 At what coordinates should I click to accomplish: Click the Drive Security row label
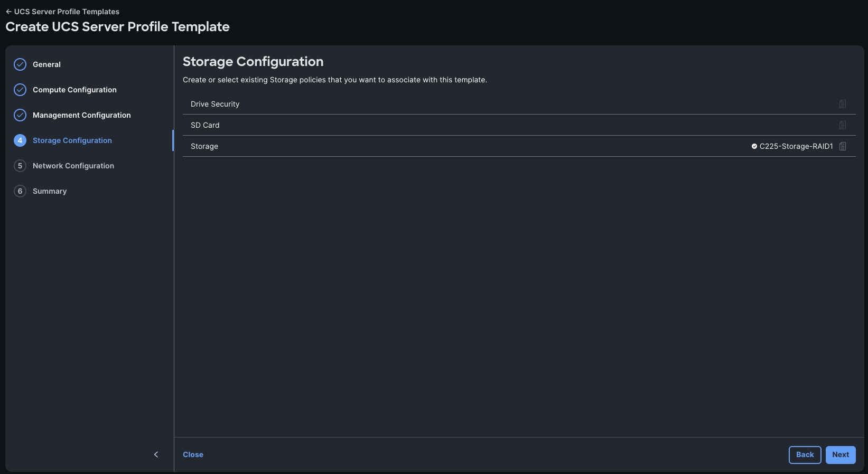[x=215, y=104]
